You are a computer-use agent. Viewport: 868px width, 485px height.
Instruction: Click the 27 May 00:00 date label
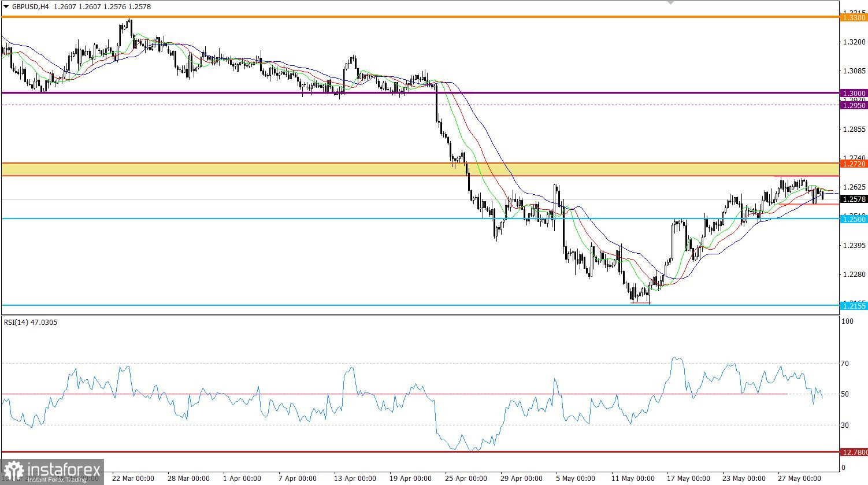tap(799, 479)
